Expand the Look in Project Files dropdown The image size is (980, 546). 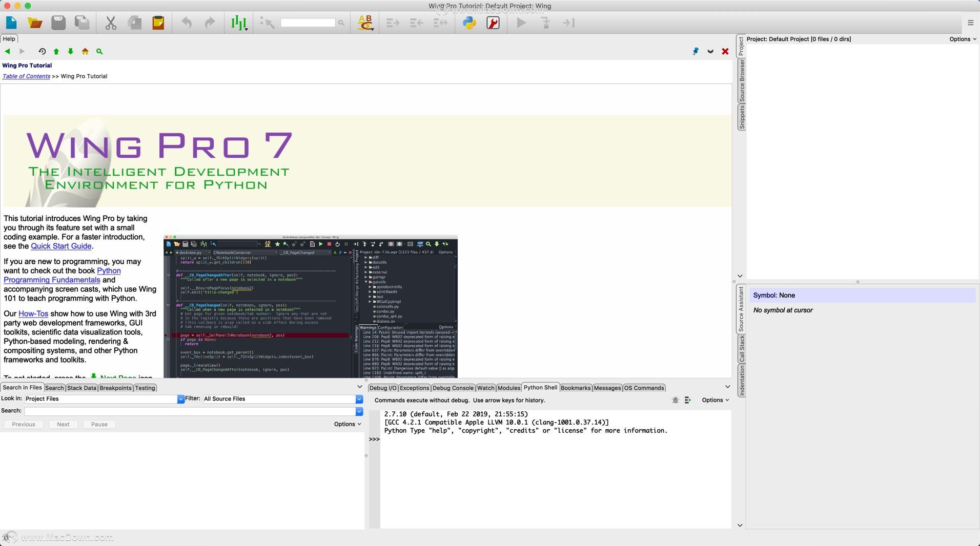pyautogui.click(x=181, y=399)
